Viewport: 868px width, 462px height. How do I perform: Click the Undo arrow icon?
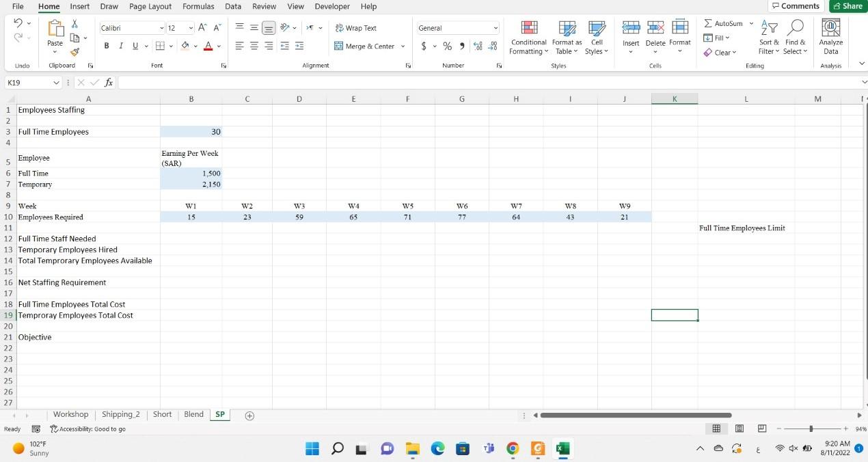17,23
